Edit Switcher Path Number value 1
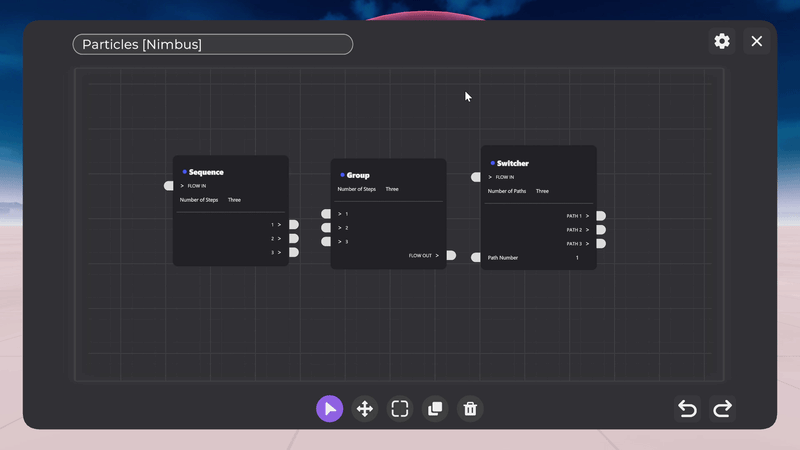 coord(577,258)
